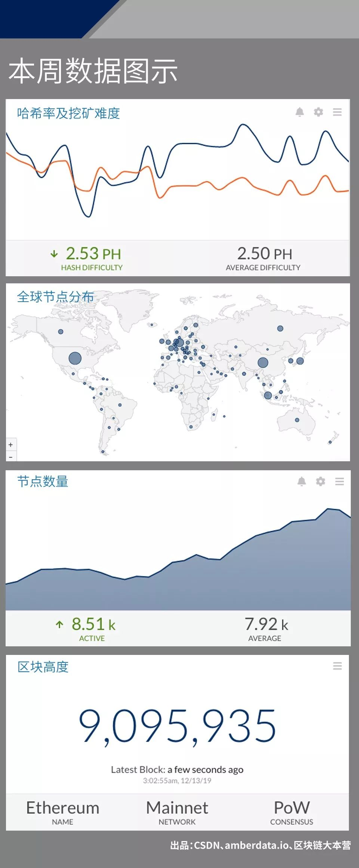
Task: Click the 出品 credits line in the footer
Action: point(261,845)
